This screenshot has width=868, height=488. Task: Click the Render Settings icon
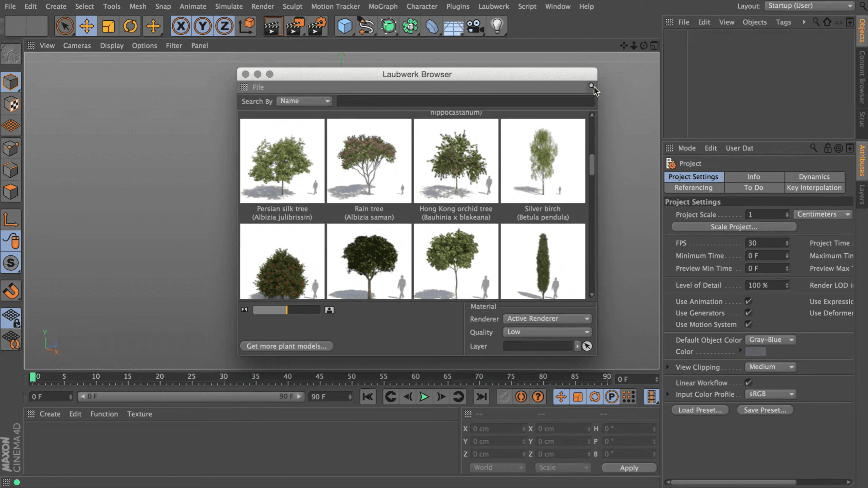(x=317, y=26)
